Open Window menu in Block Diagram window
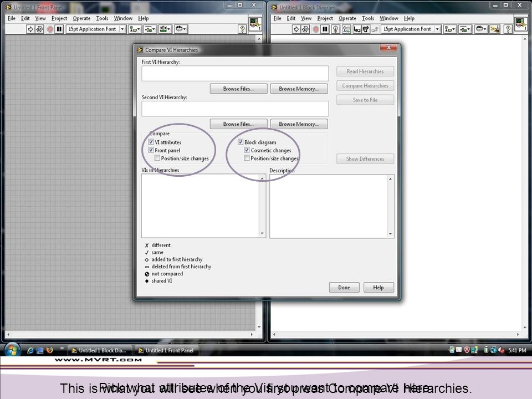The image size is (532, 399). (x=389, y=18)
